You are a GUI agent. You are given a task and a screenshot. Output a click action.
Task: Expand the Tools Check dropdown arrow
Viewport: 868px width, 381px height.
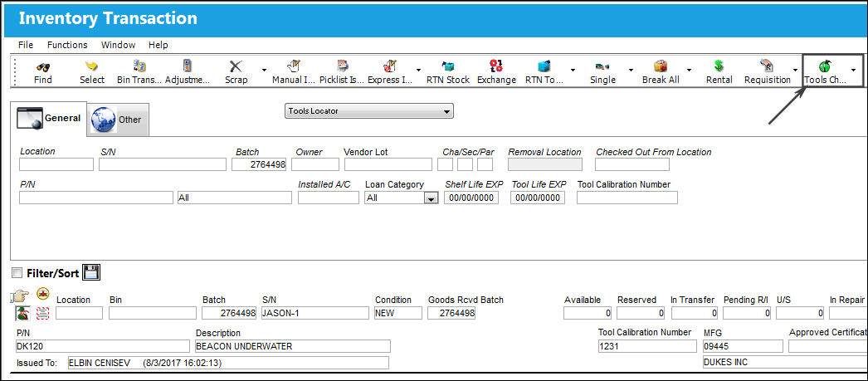click(853, 70)
